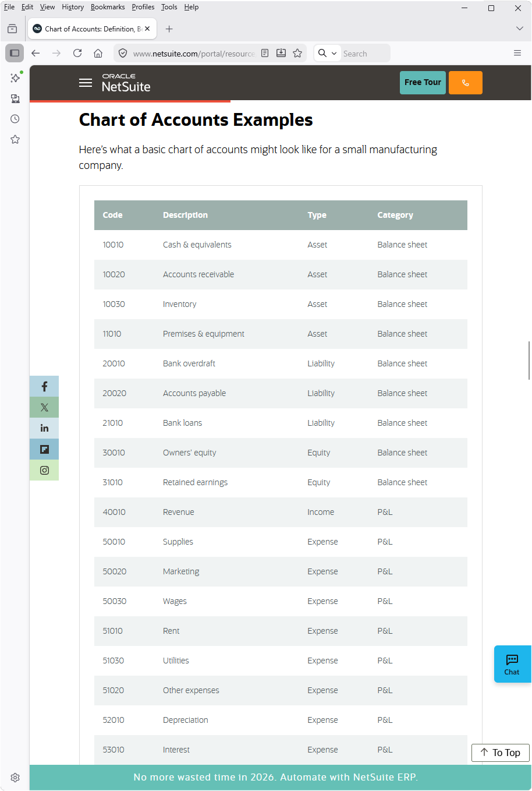Open the Bookmarks menu

tap(108, 7)
